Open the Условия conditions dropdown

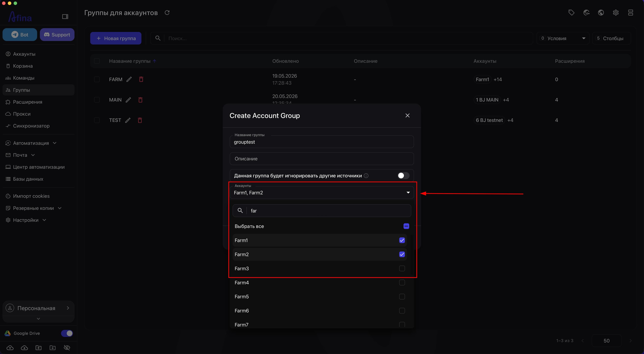tap(563, 38)
